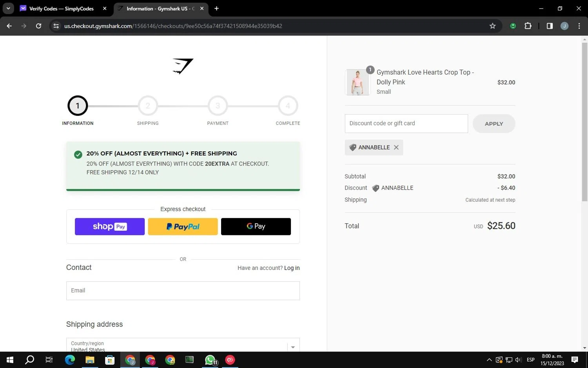Open volume control in system tray
Screen dimensions: 588x368
pyautogui.click(x=518, y=360)
